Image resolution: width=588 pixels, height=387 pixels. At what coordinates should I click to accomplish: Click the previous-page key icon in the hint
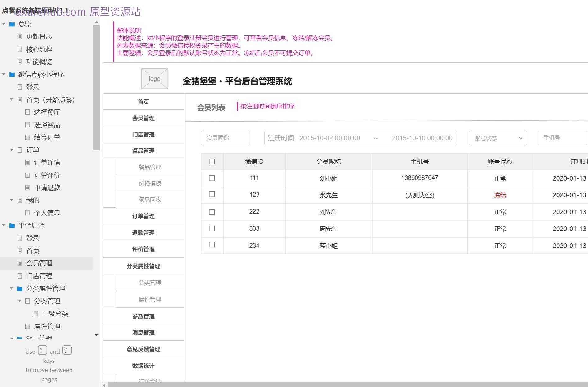[43, 350]
